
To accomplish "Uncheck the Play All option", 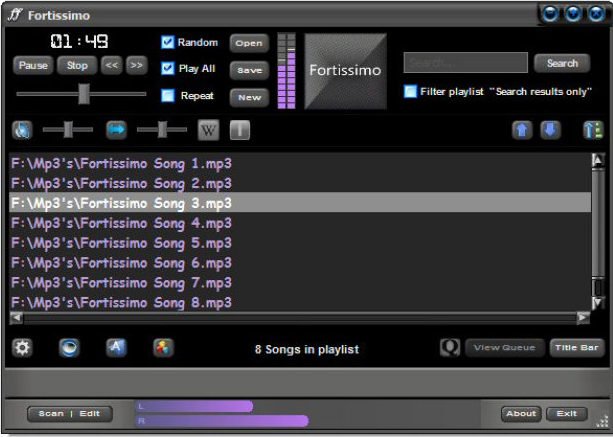I will 168,69.
